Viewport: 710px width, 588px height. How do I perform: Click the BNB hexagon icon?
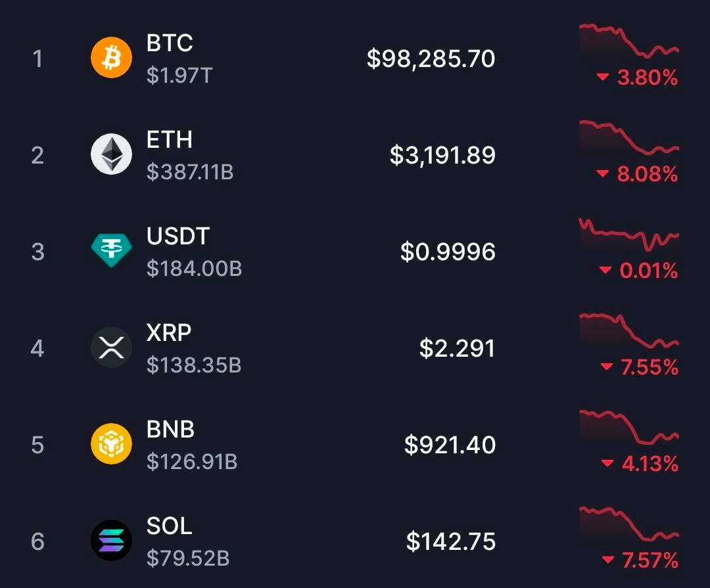[110, 443]
